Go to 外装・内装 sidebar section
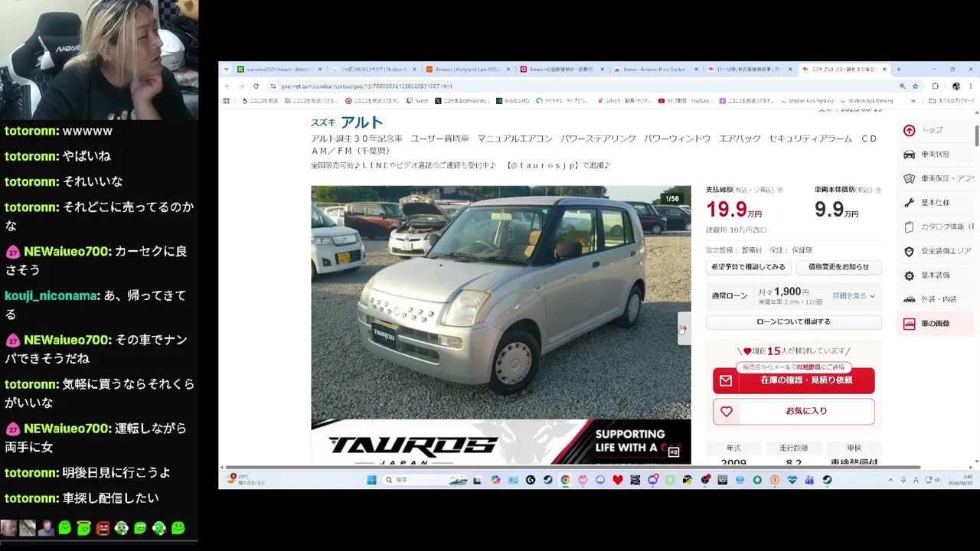This screenshot has height=551, width=980. pyautogui.click(x=937, y=299)
